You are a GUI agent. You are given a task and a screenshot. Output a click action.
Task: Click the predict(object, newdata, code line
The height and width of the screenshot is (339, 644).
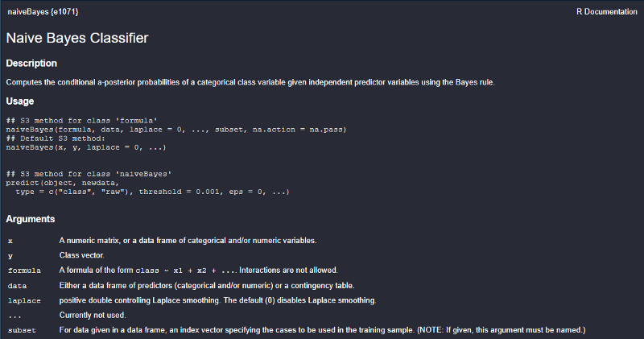(63, 183)
